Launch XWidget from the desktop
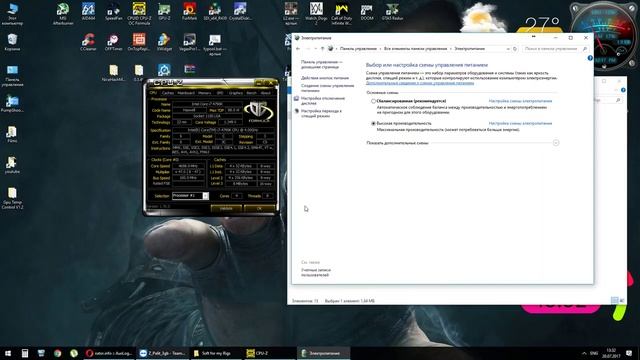640x360 pixels. pos(164,42)
